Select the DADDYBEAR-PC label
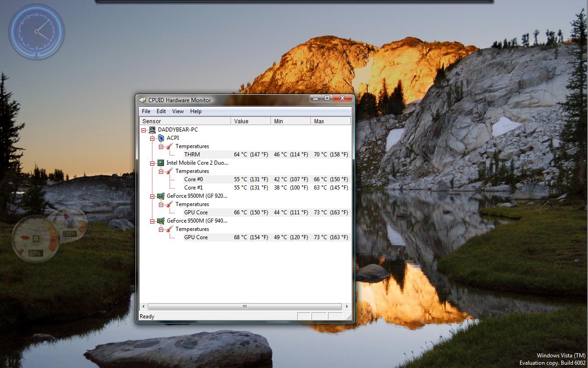Screen dimensions: 588x368 (178, 130)
